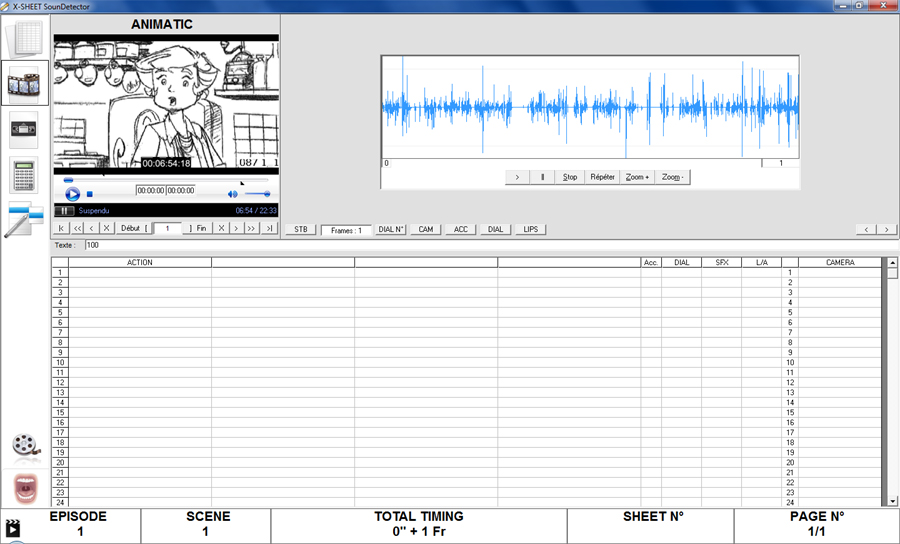Image resolution: width=900 pixels, height=544 pixels.
Task: Jump to last frame with >| button
Action: pos(268,228)
